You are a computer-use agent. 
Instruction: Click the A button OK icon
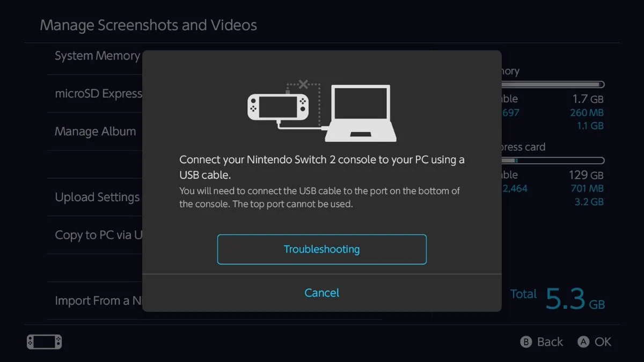tap(583, 342)
